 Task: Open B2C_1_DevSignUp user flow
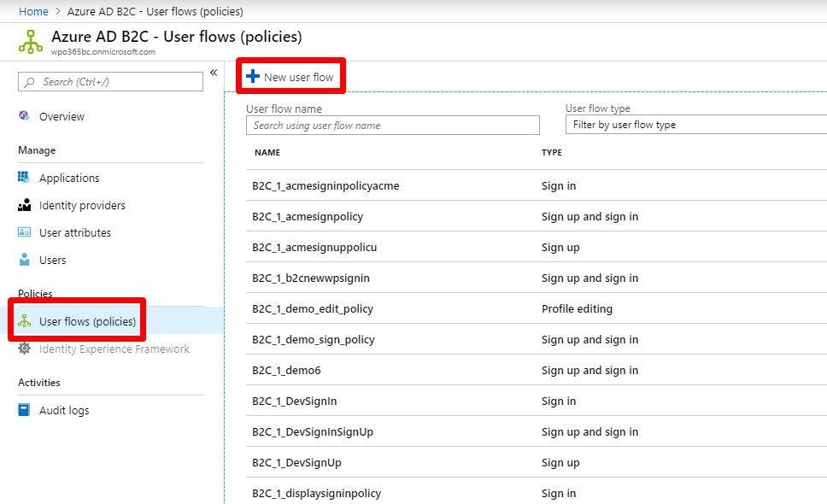pyautogui.click(x=296, y=463)
